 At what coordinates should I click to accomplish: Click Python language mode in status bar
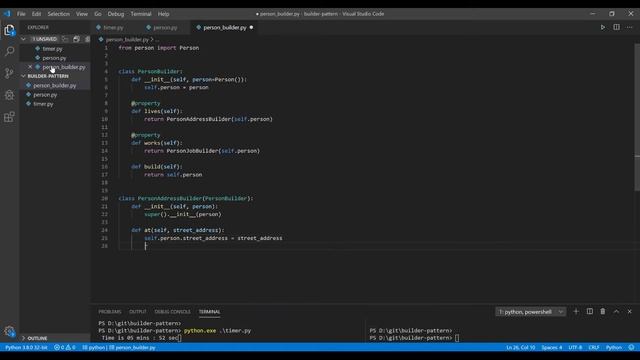pyautogui.click(x=613, y=347)
